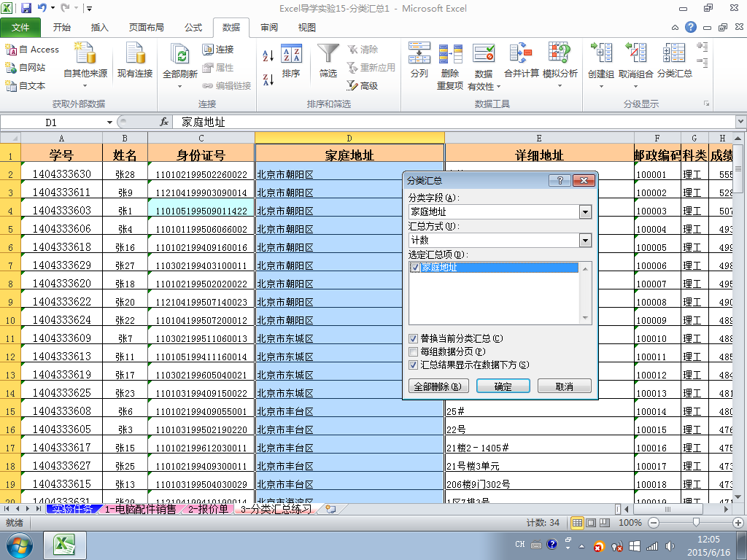This screenshot has width=747, height=560.
Task: Open Windows Start button
Action: coord(20,545)
